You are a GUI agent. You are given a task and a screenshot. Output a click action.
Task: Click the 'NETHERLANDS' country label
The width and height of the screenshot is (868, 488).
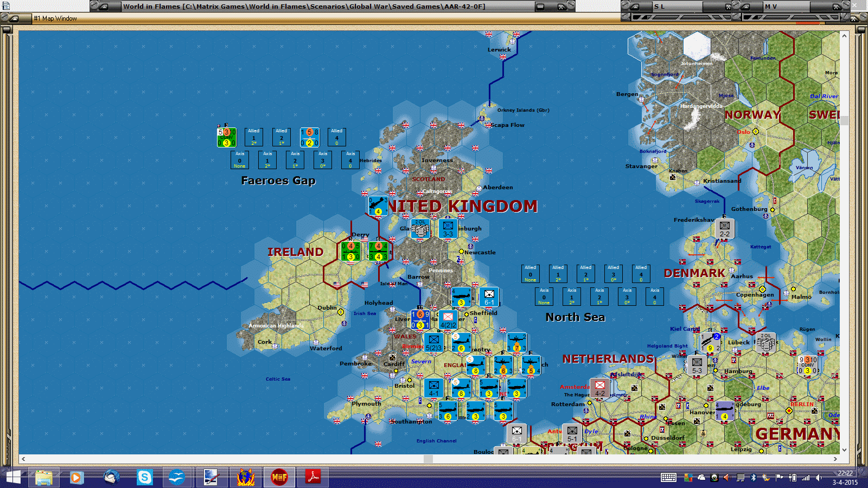pyautogui.click(x=608, y=358)
